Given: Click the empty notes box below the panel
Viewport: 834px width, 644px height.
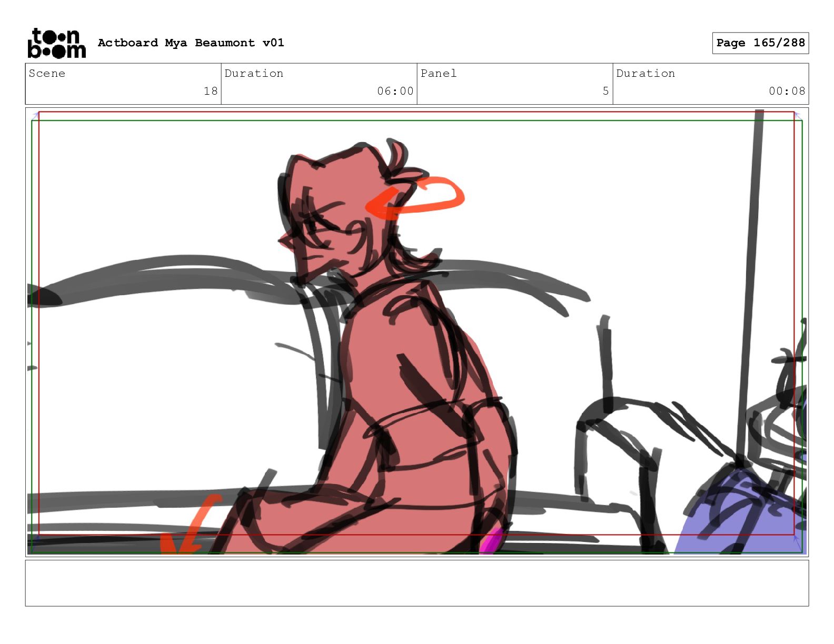Looking at the screenshot, I should [417, 583].
